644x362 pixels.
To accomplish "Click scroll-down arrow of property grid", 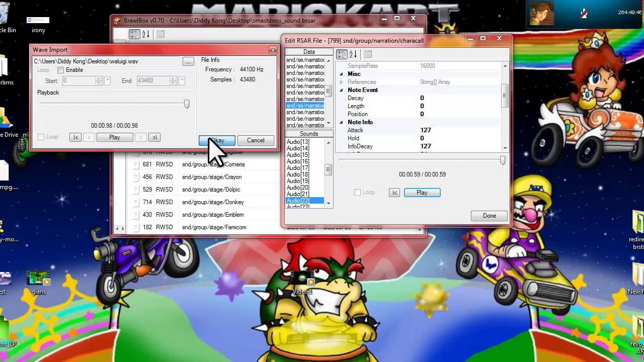I will [x=505, y=148].
